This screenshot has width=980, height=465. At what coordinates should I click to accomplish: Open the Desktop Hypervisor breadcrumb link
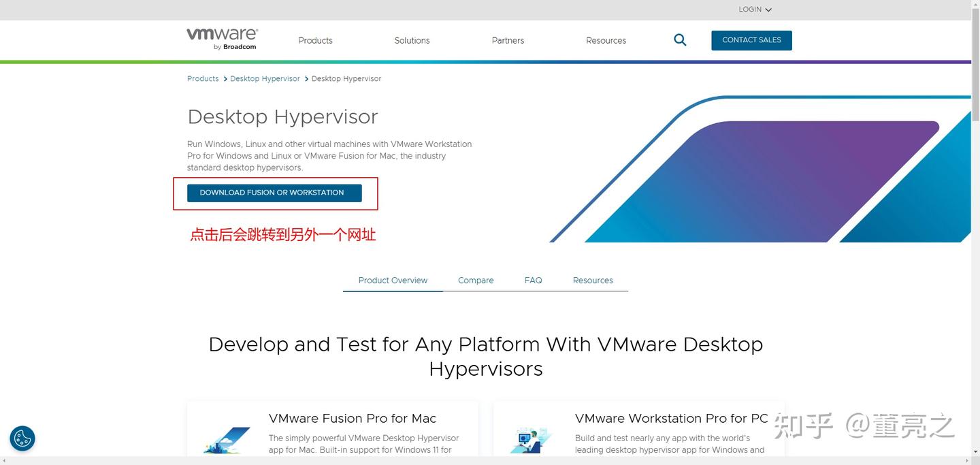pos(265,78)
